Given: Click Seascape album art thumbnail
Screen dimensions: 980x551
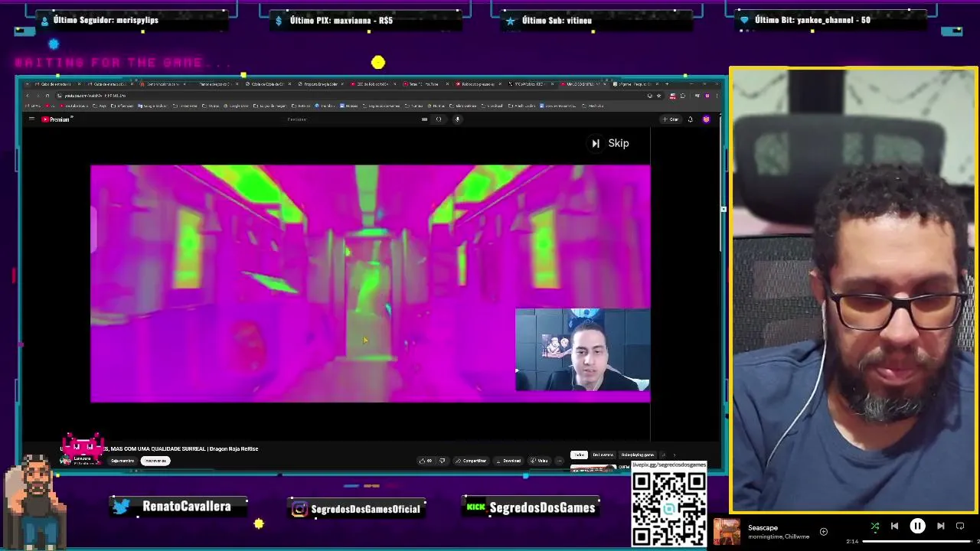Looking at the screenshot, I should pyautogui.click(x=727, y=532).
